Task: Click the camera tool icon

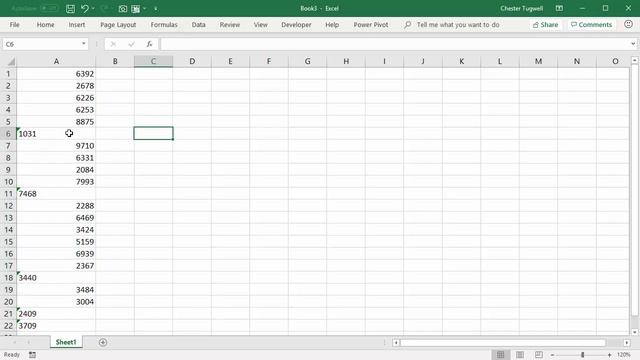Action: point(122,9)
